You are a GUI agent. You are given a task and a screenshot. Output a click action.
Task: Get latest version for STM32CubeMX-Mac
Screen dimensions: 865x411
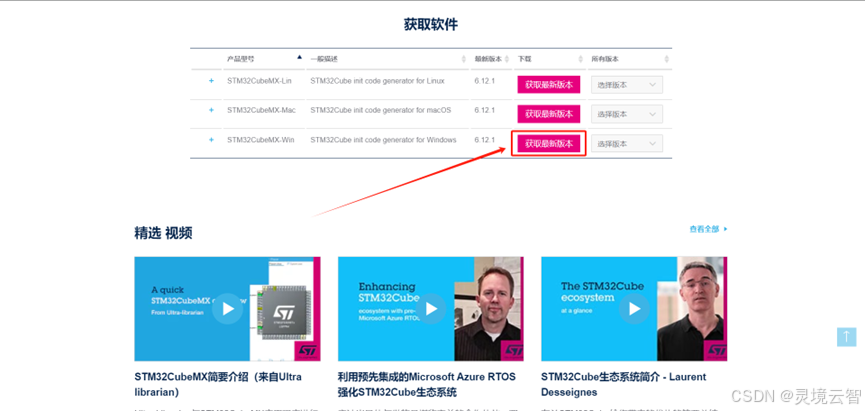pos(548,114)
